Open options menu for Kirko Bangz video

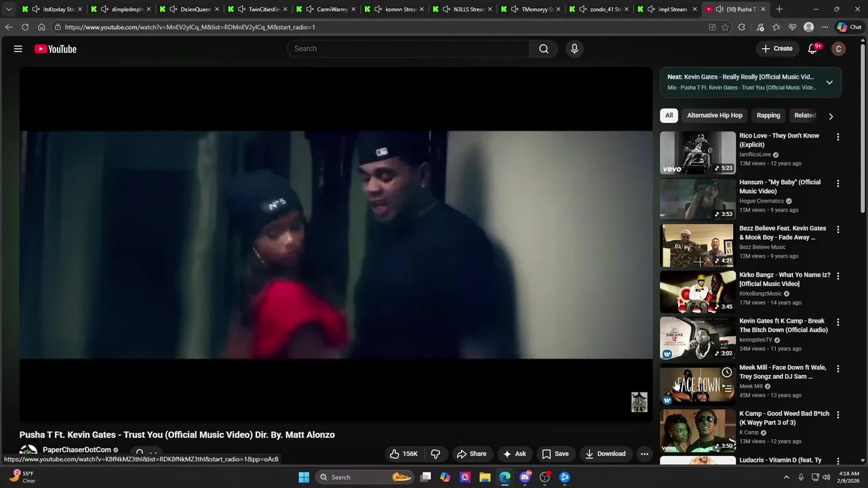click(x=838, y=276)
